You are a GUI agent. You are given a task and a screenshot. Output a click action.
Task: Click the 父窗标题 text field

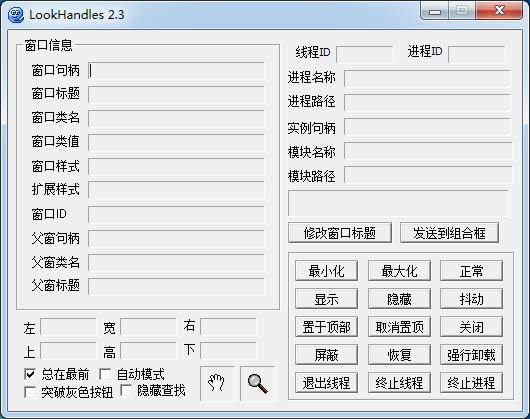(x=176, y=286)
